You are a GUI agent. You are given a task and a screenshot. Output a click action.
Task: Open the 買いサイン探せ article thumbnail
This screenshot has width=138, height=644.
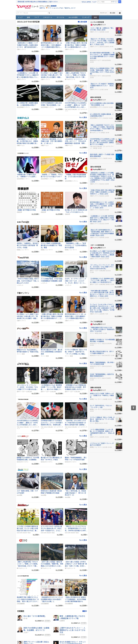[x=76, y=165]
